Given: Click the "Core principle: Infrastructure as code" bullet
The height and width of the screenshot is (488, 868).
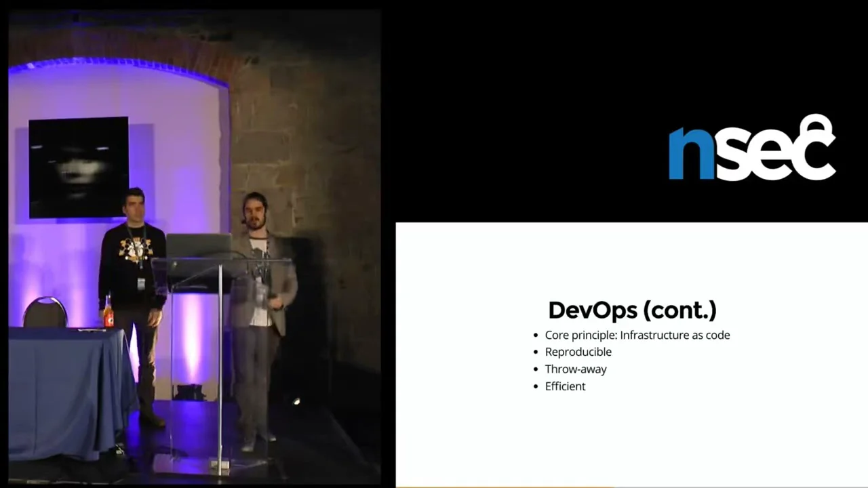Looking at the screenshot, I should (x=637, y=335).
